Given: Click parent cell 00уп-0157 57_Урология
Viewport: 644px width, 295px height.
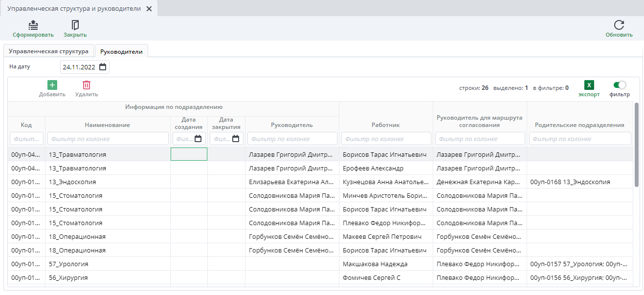Looking at the screenshot, I should pyautogui.click(x=579, y=264).
